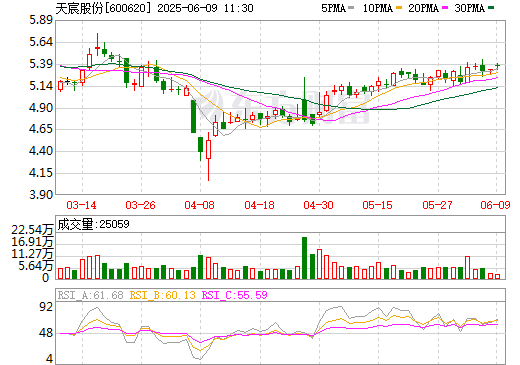Click the 4.90 price axis label
520x365 pixels.
coord(41,108)
